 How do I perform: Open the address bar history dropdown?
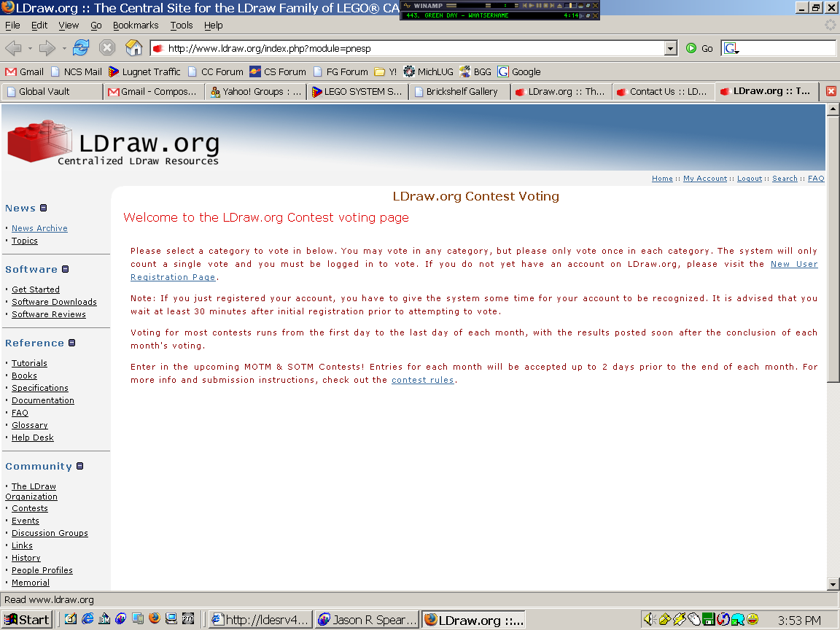[x=671, y=48]
